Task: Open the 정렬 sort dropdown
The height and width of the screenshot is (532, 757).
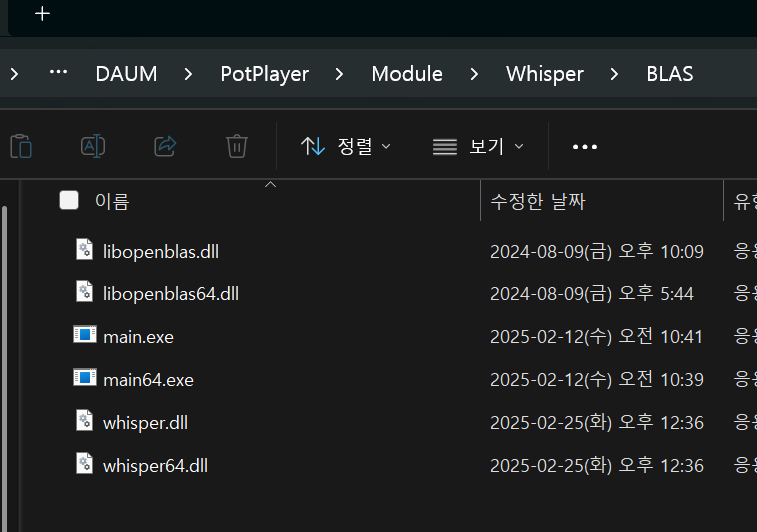Action: [x=346, y=146]
